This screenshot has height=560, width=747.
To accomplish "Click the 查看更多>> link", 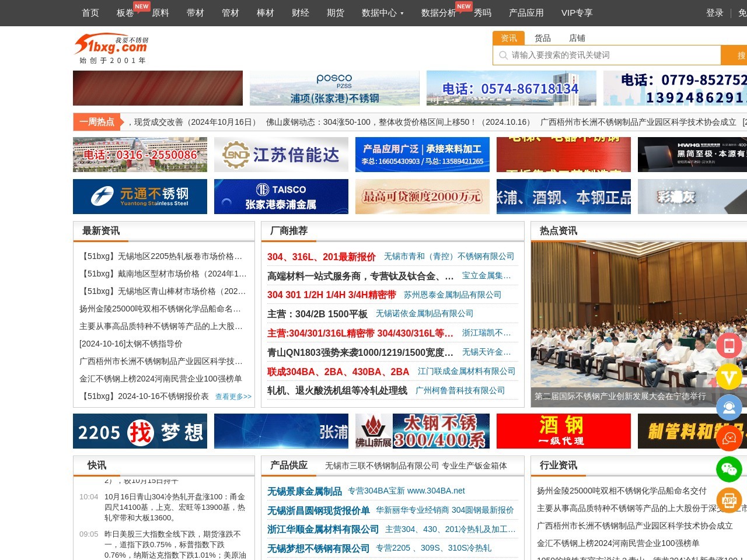I will coord(233,397).
